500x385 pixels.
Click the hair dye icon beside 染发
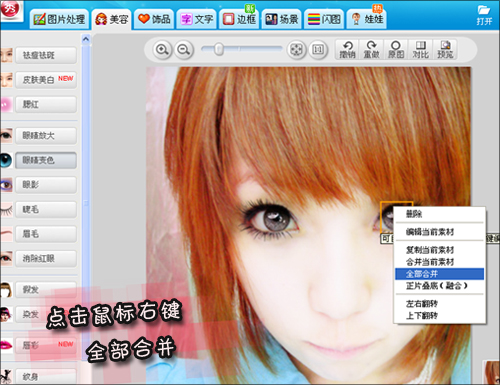[6, 314]
